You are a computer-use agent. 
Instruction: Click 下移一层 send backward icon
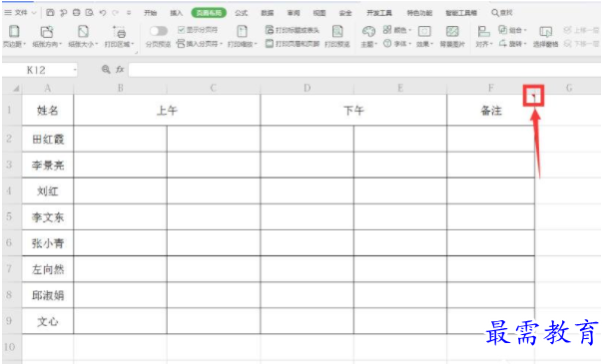pos(567,44)
